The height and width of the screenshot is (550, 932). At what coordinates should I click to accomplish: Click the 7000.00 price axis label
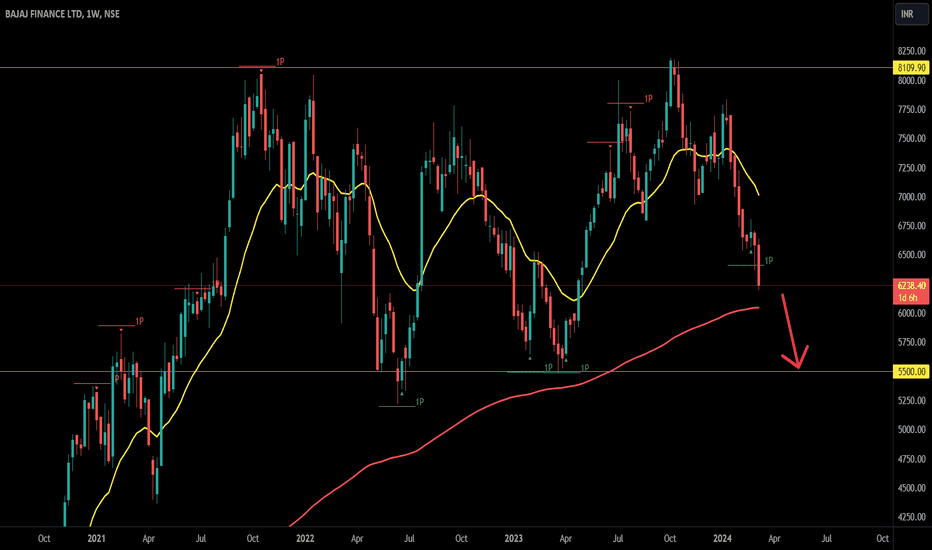912,197
